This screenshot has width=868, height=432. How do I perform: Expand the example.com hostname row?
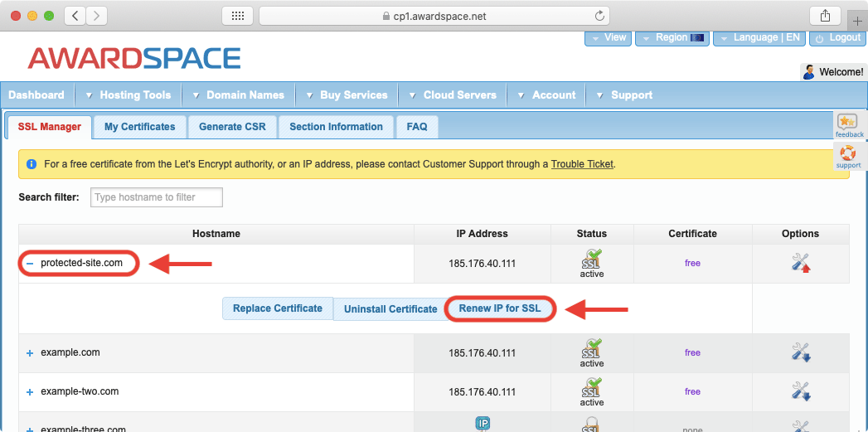30,353
